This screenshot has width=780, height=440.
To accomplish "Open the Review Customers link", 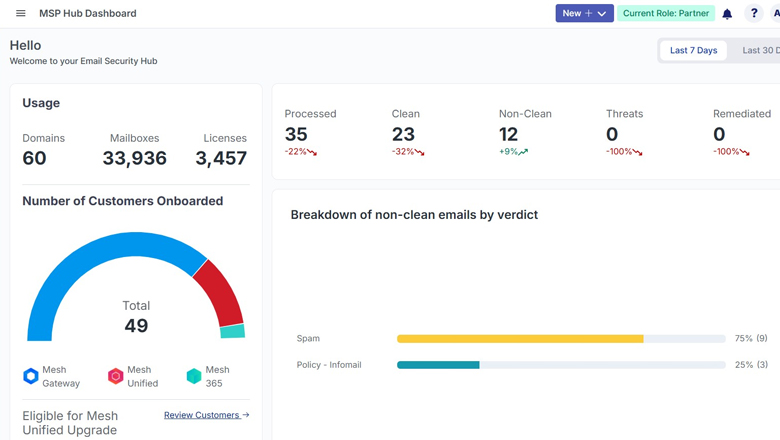I will [x=206, y=415].
